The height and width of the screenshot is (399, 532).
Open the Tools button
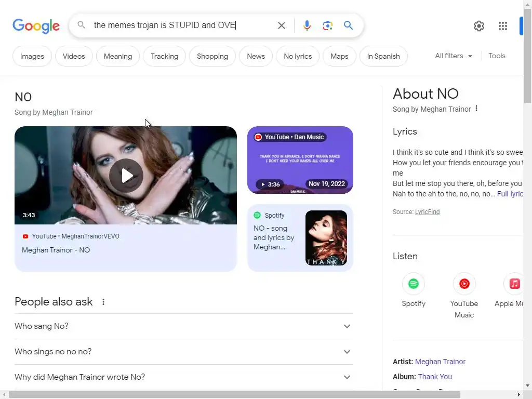(x=497, y=56)
